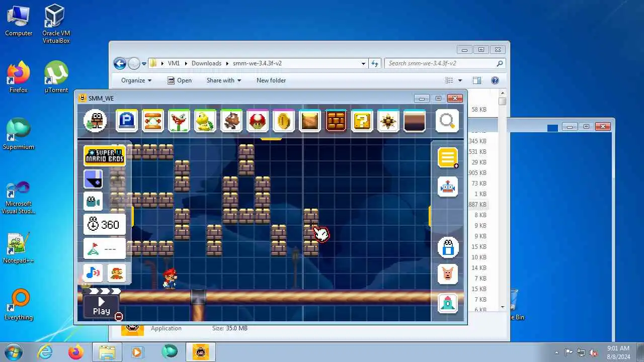Click the Open toolbar button
This screenshot has width=644, height=362.
pyautogui.click(x=180, y=80)
